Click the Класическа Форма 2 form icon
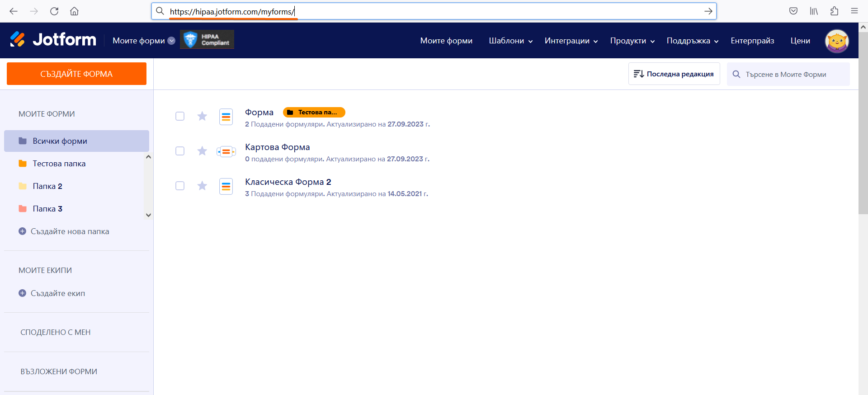The height and width of the screenshot is (395, 868). pos(226,186)
